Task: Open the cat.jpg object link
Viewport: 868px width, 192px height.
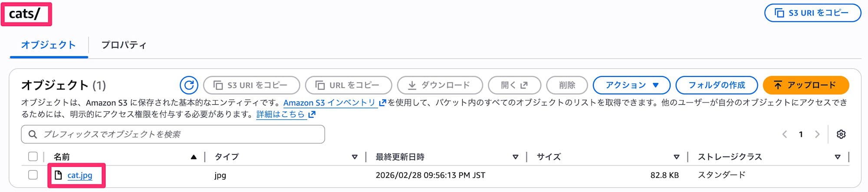Action: click(x=80, y=175)
